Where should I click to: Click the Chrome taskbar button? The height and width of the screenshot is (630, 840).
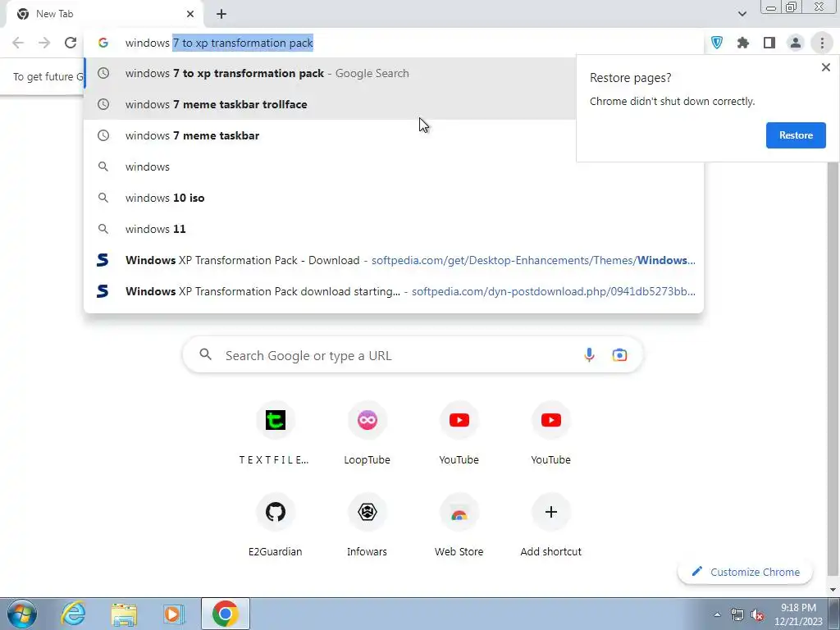(x=226, y=614)
